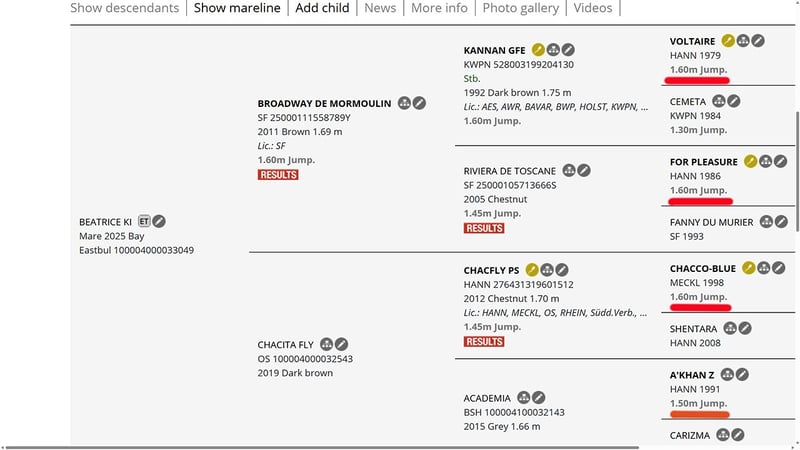The width and height of the screenshot is (800, 450).
Task: Edit Riviera de Toscane entry
Action: [584, 170]
